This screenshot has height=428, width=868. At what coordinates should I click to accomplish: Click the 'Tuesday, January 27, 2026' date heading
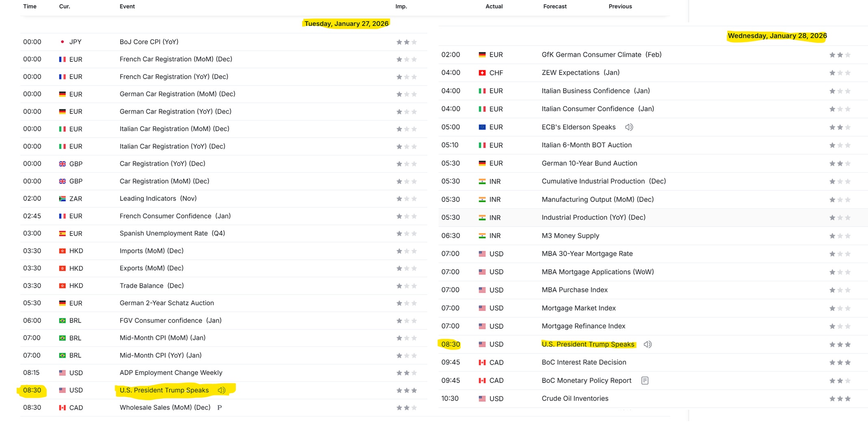[346, 24]
